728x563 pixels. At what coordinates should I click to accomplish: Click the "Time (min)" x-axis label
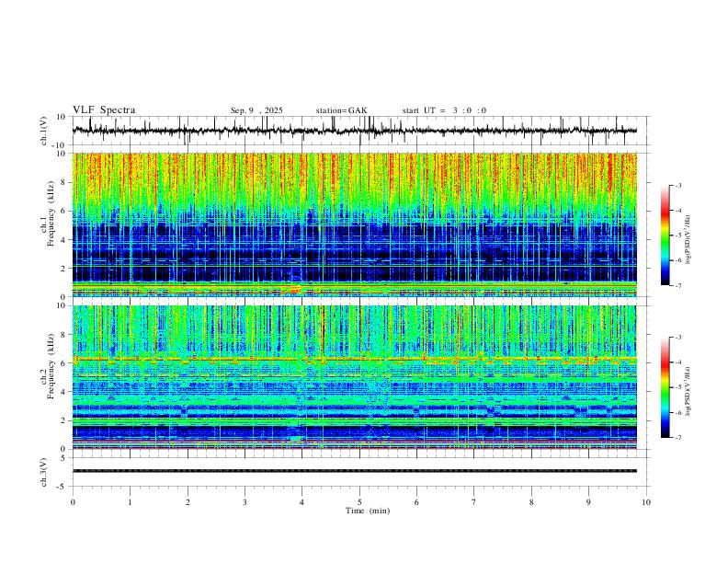pyautogui.click(x=368, y=511)
